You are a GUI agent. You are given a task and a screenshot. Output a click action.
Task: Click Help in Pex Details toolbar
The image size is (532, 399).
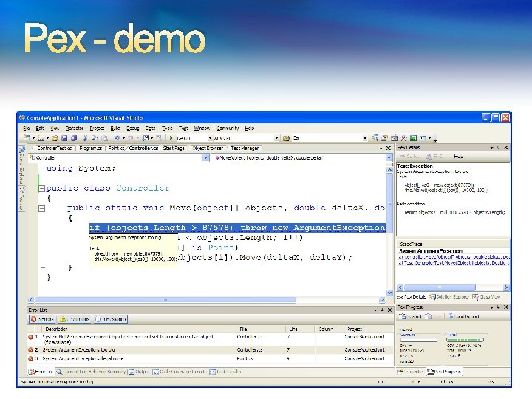coord(458,157)
